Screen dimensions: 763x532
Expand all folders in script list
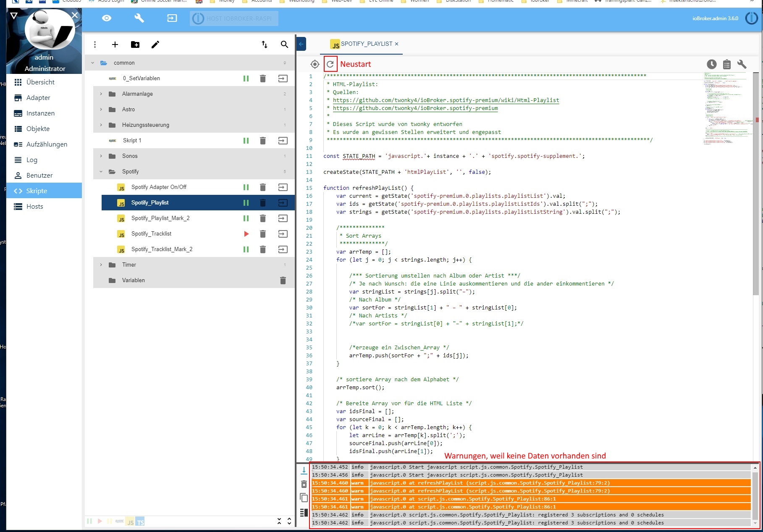tap(289, 521)
